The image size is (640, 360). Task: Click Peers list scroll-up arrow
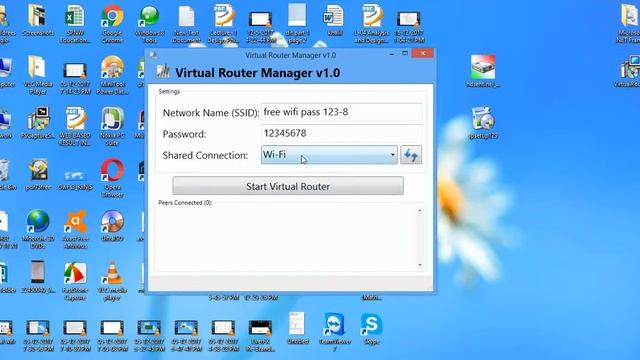click(x=420, y=211)
